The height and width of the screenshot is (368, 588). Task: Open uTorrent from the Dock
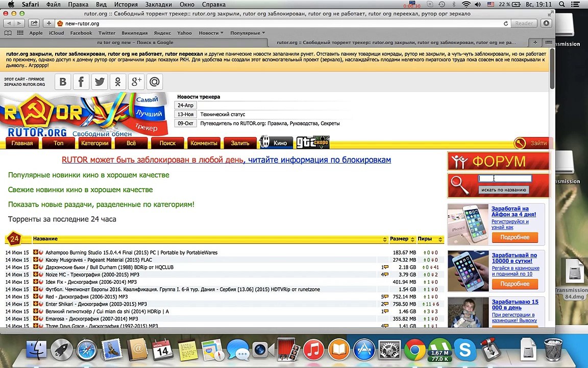tap(440, 350)
